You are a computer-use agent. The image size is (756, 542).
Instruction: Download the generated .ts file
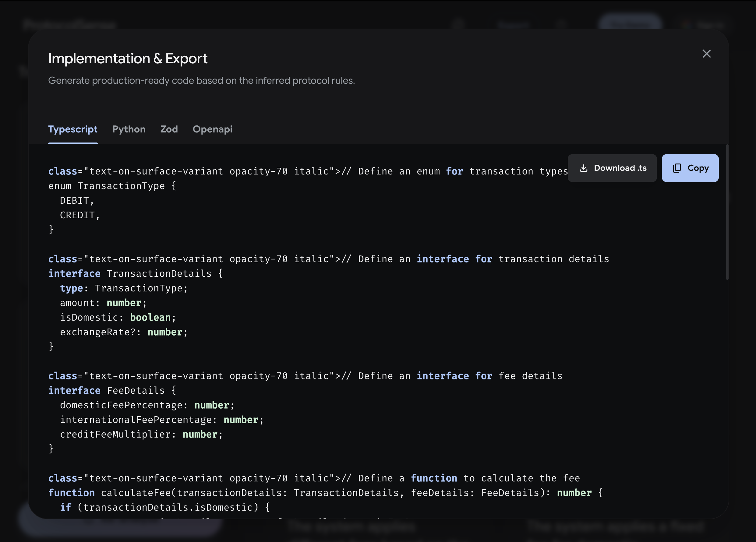coord(612,168)
